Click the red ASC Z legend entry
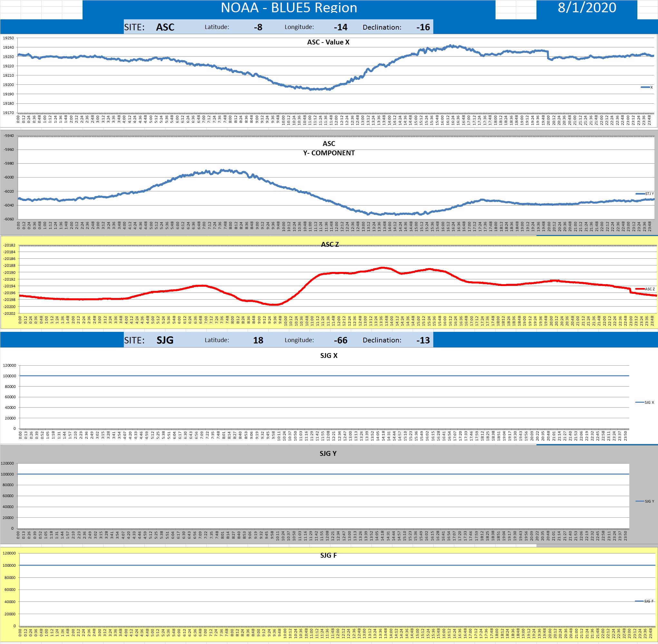 (x=645, y=289)
